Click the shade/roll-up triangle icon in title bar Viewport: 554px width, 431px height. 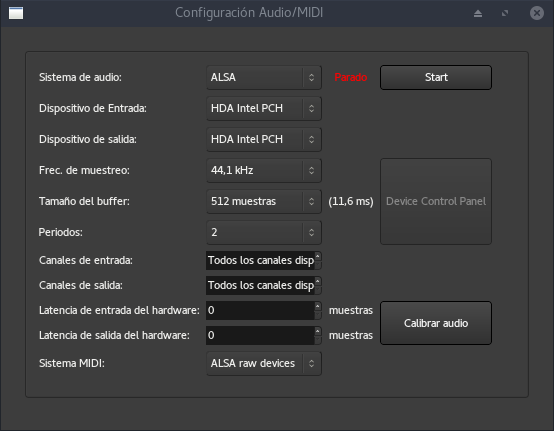pos(478,13)
